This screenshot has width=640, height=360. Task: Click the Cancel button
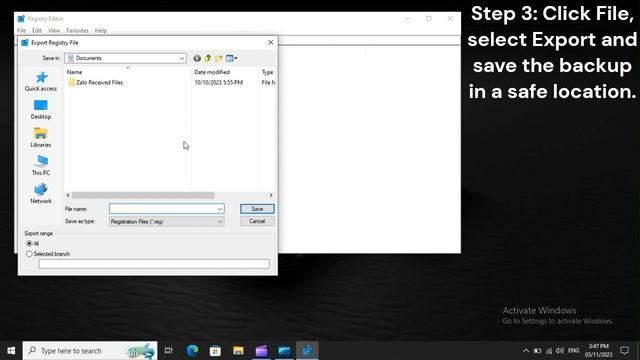point(257,221)
